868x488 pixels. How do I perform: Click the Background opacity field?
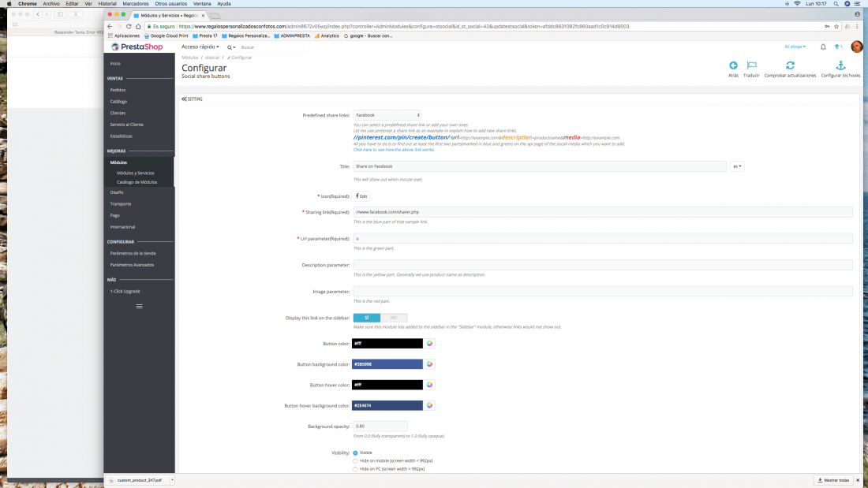pos(380,427)
